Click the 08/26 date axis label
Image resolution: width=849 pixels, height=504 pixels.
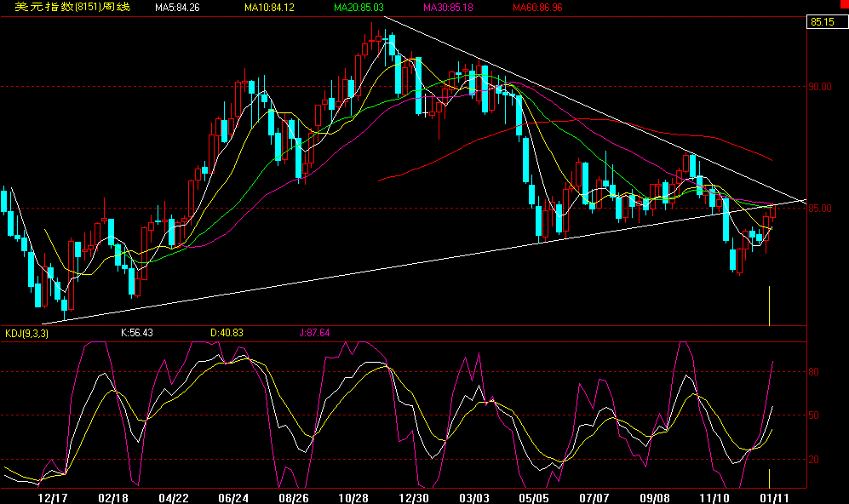click(294, 498)
